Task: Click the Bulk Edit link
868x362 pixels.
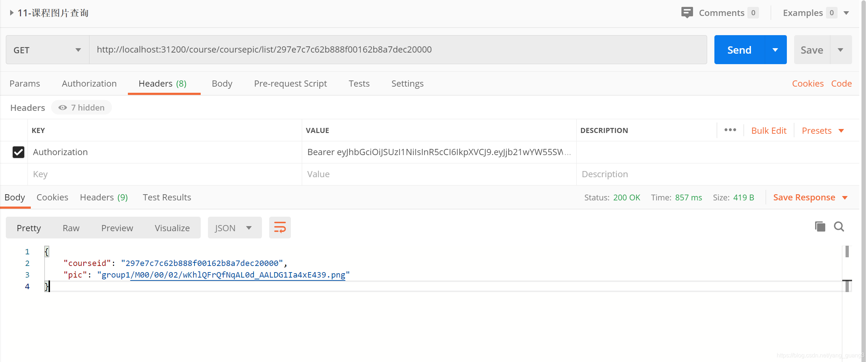Action: [x=769, y=131]
